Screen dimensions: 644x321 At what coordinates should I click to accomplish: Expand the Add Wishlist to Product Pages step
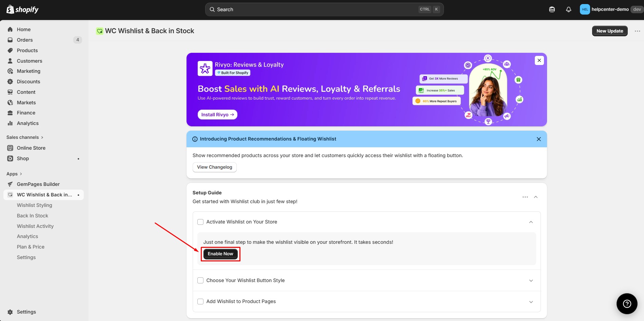click(x=531, y=302)
